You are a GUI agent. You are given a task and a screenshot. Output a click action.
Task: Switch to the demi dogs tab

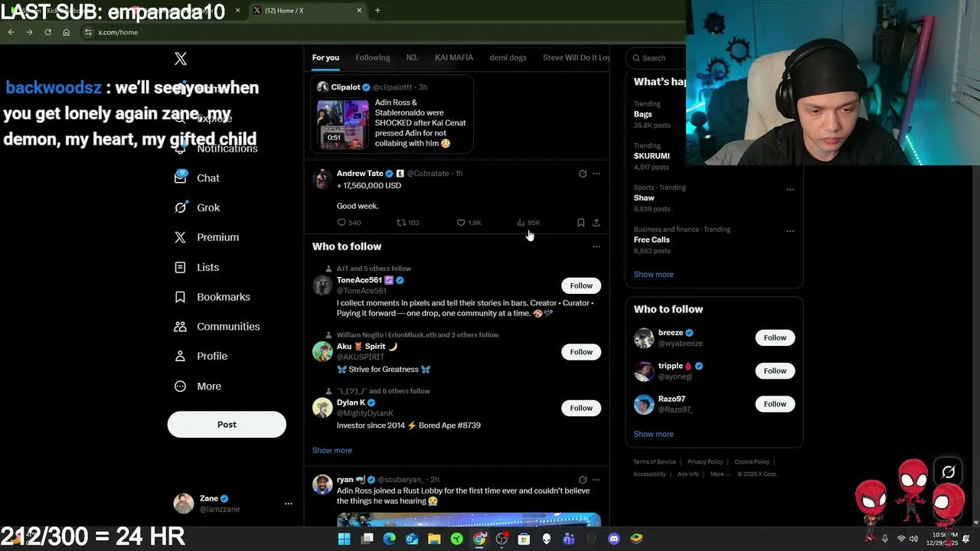(508, 58)
